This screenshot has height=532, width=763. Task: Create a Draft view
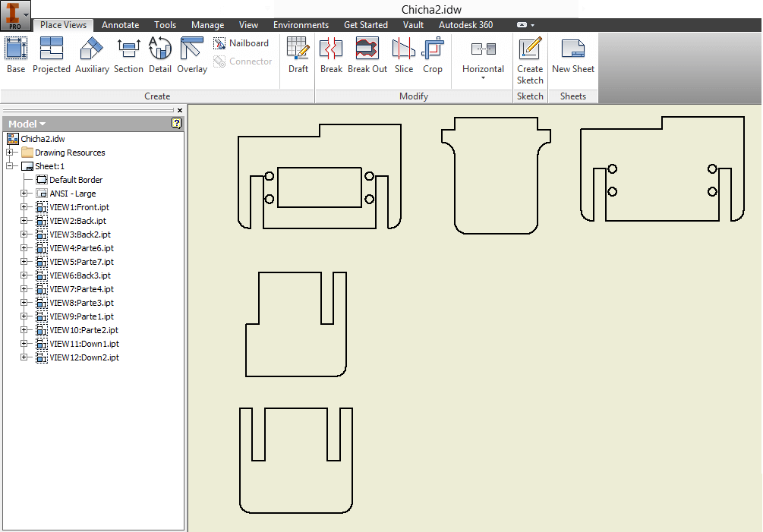[298, 55]
